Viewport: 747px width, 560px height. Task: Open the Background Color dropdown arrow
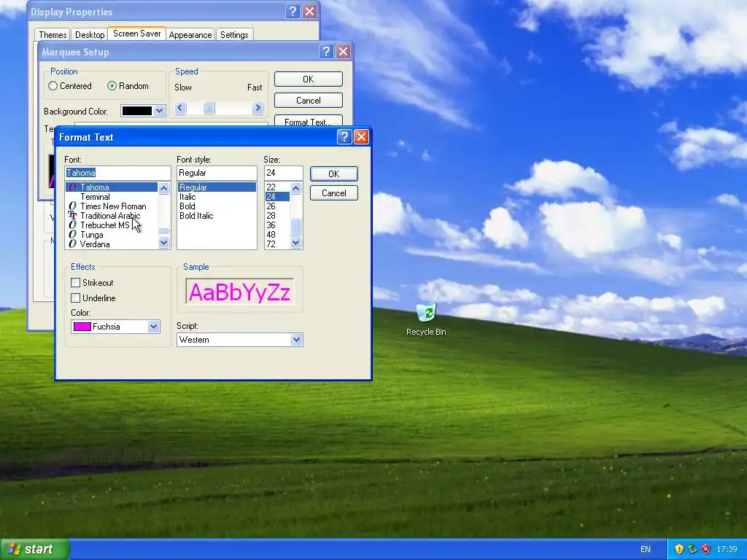point(159,111)
